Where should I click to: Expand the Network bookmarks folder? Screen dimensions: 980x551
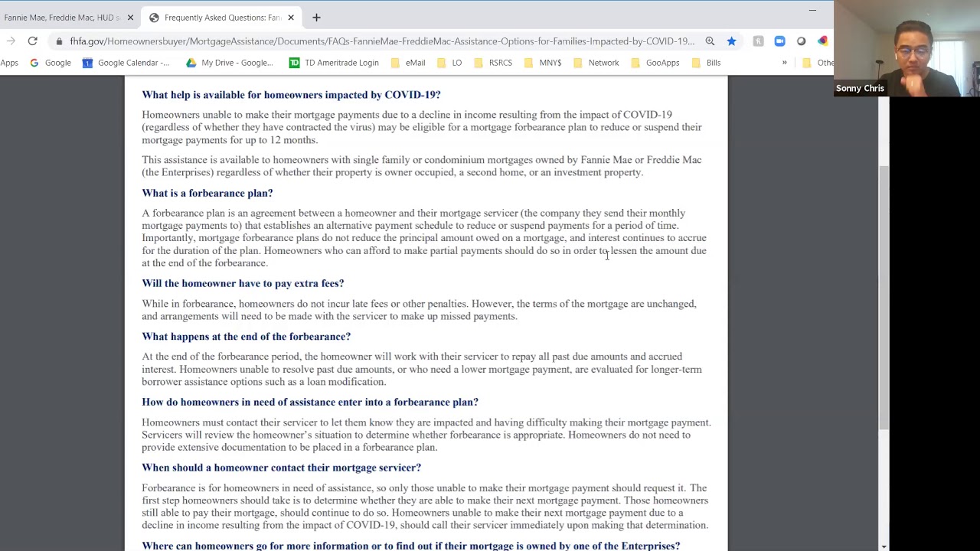tap(596, 63)
